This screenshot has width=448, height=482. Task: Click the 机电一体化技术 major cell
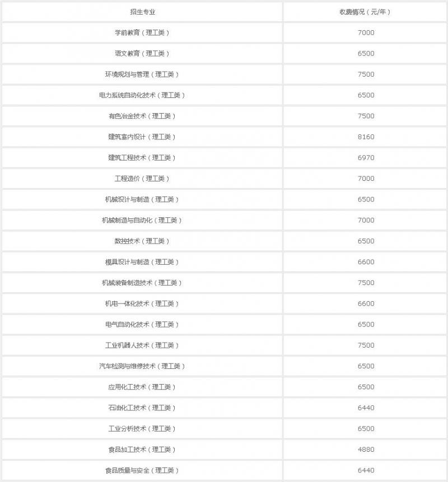point(142,303)
